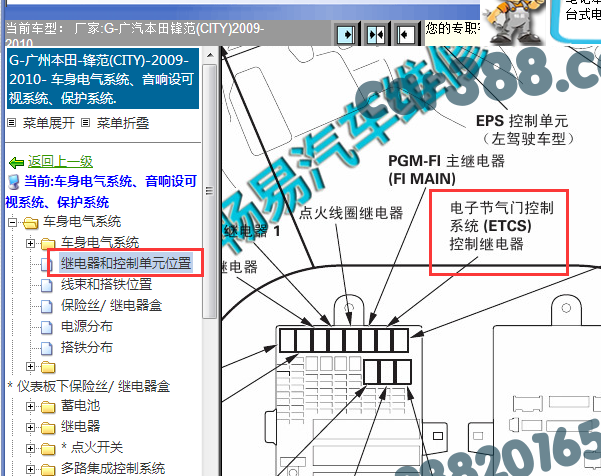Expand the unnamed folder below 搭铁分布
The width and height of the screenshot is (601, 476).
point(31,367)
